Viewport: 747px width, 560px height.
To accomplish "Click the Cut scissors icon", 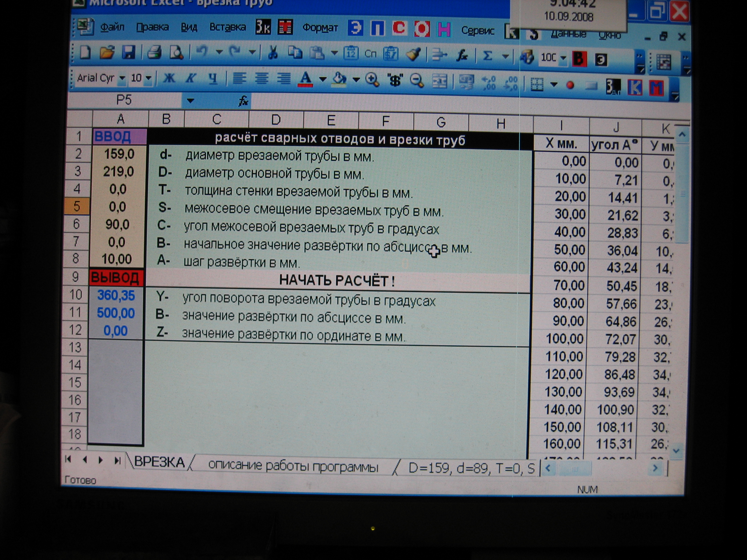I will [272, 52].
